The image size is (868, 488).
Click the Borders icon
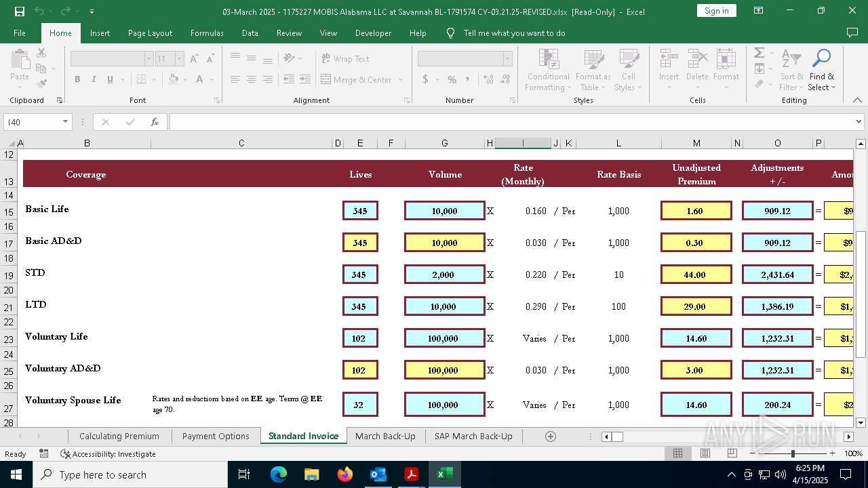pyautogui.click(x=141, y=79)
